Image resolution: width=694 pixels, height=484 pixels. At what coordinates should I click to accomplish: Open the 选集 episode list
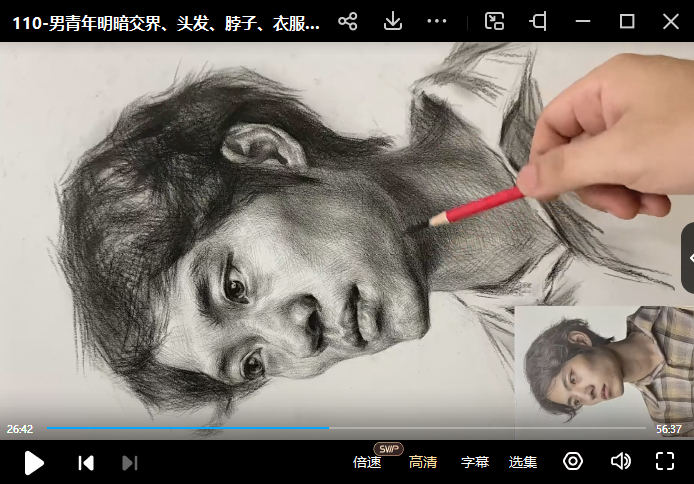[x=523, y=462]
